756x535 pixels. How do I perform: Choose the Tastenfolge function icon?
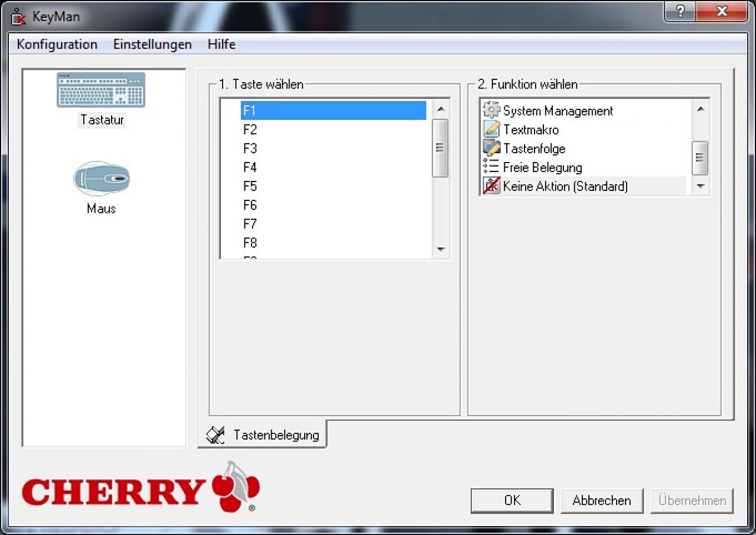(491, 148)
